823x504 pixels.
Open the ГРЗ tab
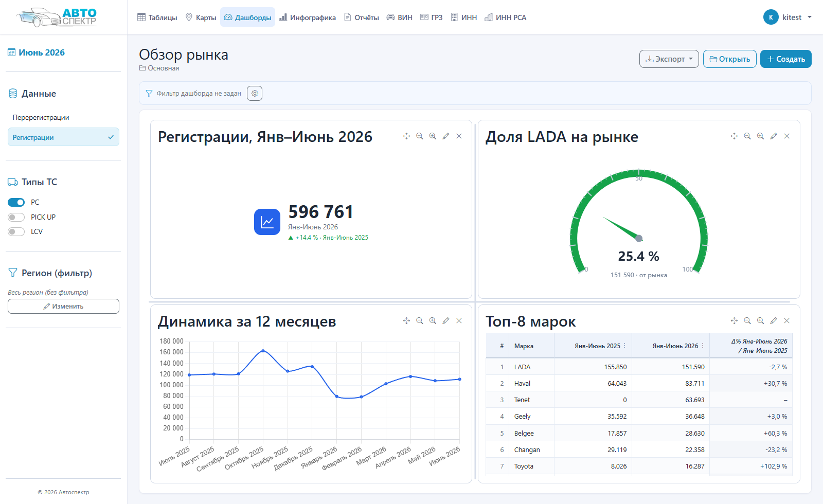(x=432, y=17)
